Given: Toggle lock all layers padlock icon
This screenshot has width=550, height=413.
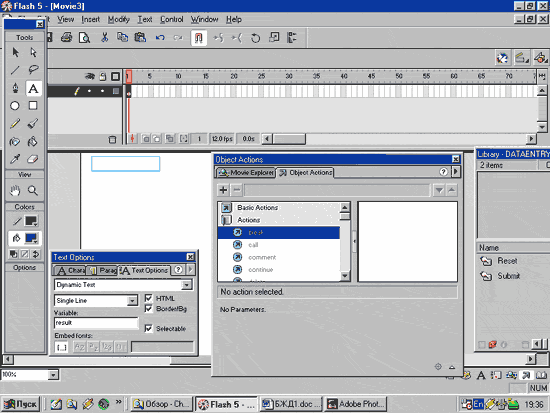Looking at the screenshot, I should pyautogui.click(x=103, y=76).
